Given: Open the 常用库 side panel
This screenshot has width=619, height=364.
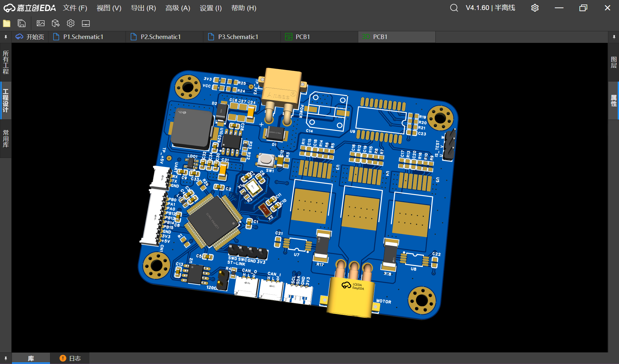Looking at the screenshot, I should click(6, 139).
